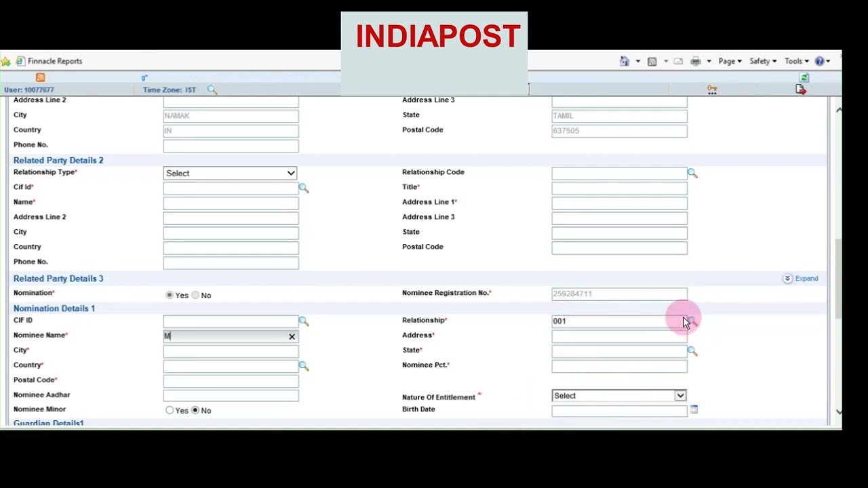Click the Related Party 2 Title field
The image size is (868, 488).
pyautogui.click(x=619, y=188)
